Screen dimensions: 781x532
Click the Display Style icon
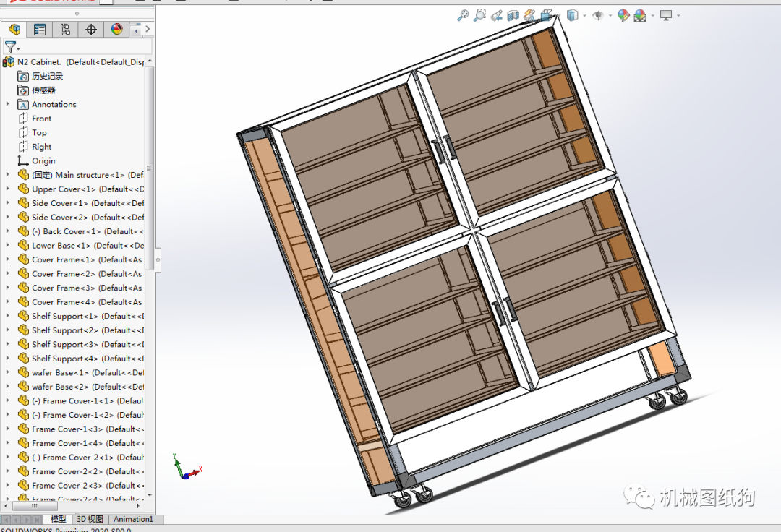tap(573, 15)
